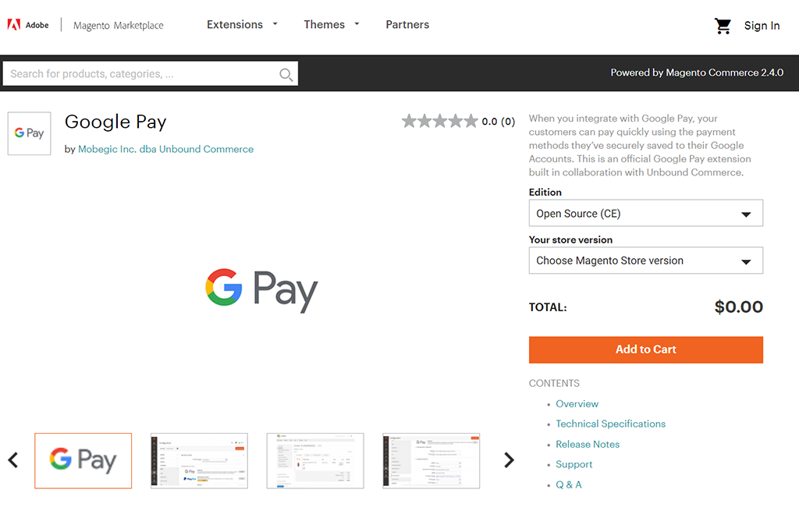Open the Technical Specifications link
Viewport: 799px width, 532px height.
[x=610, y=424]
